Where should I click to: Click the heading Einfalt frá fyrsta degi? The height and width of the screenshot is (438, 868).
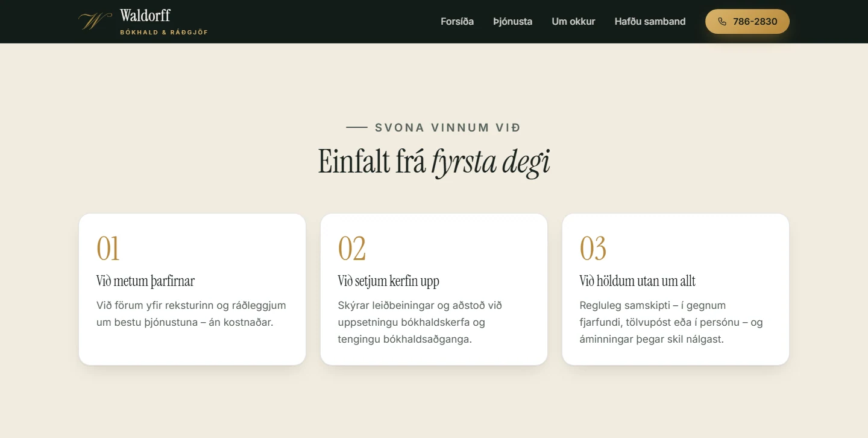(434, 162)
